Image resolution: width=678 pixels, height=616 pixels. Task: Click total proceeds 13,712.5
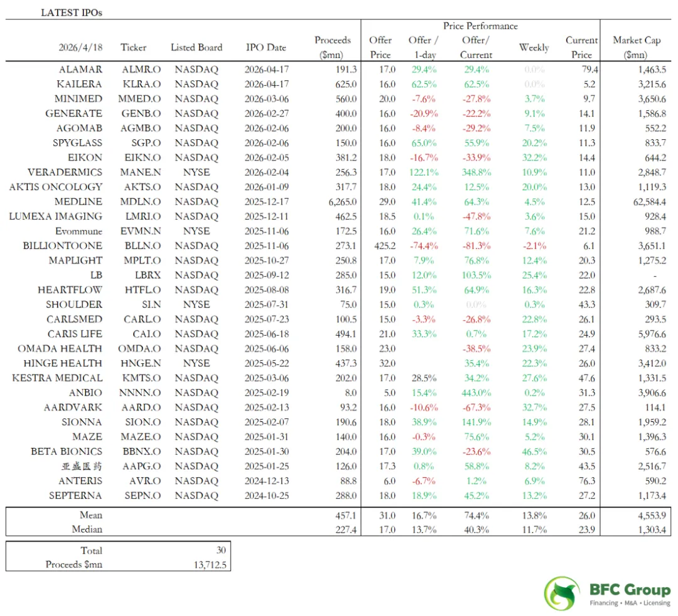pos(210,565)
